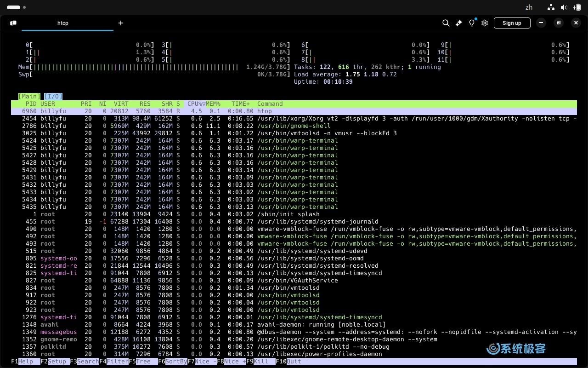Sort processes by the TIME+ column header
Viewport: 588px width, 368px height.
241,104
